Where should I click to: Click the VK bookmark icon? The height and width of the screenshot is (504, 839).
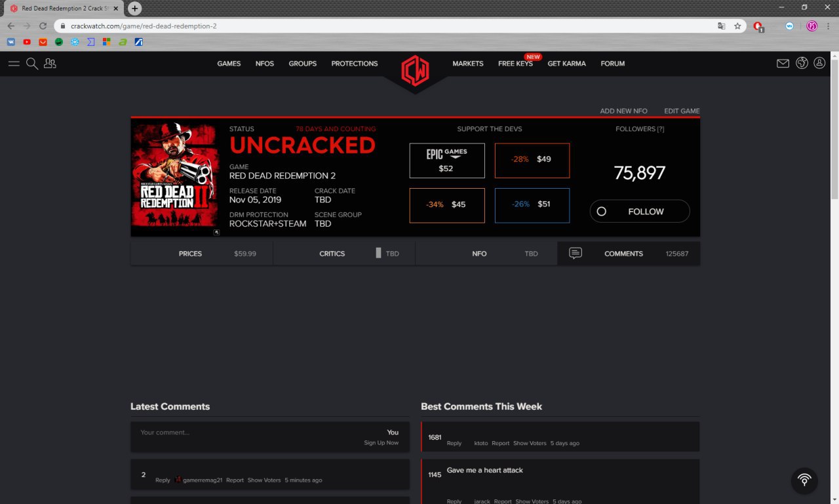tap(11, 42)
